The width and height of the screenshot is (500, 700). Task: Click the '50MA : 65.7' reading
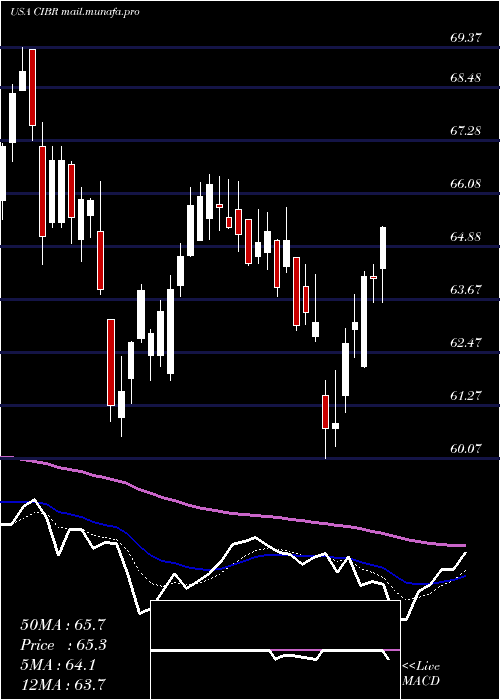coord(63,625)
